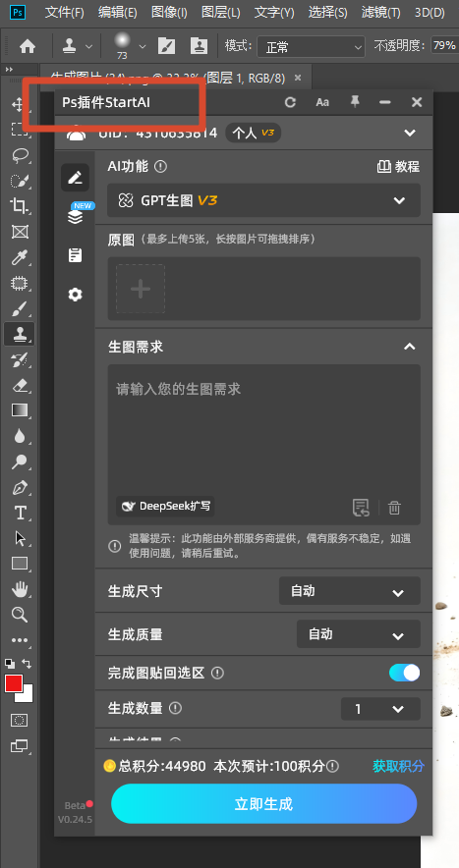Clear the prompt with the trash icon
Screen dimensions: 459x868
[x=394, y=508]
